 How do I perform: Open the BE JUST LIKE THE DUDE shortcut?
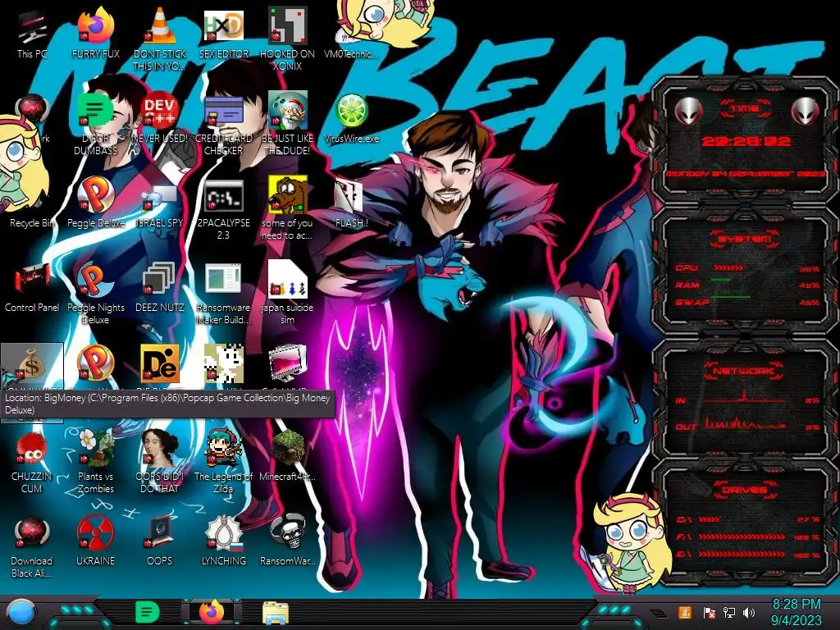coord(287,125)
